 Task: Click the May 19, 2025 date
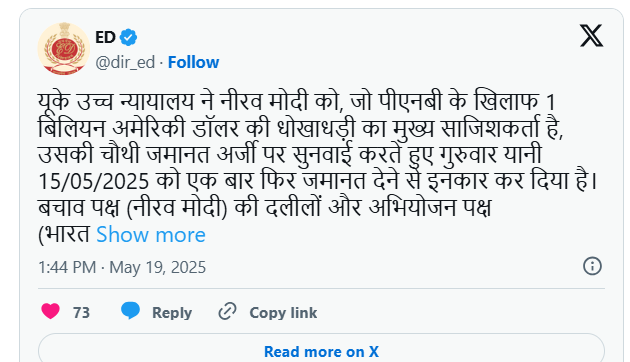158,267
